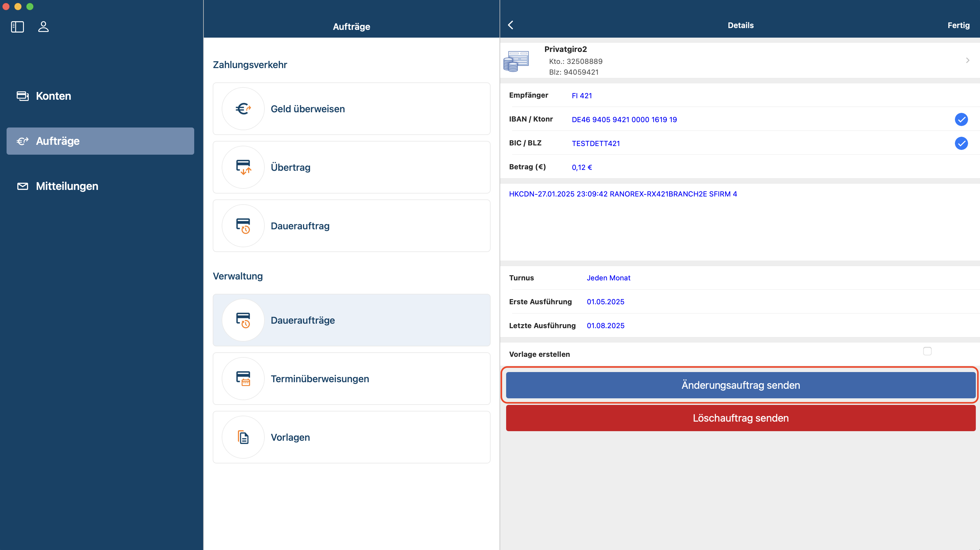Click the Zahlungsverkehr section heading
This screenshot has width=980, height=550.
[x=250, y=64]
